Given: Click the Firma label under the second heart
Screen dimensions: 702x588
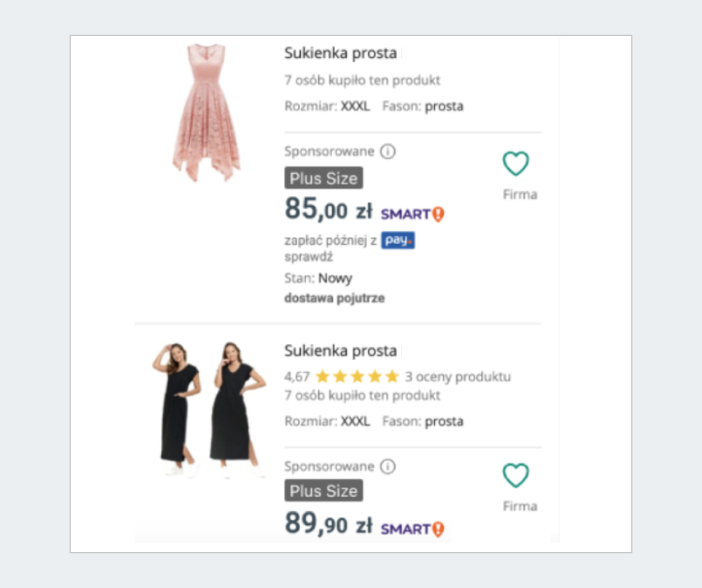Looking at the screenshot, I should point(519,506).
